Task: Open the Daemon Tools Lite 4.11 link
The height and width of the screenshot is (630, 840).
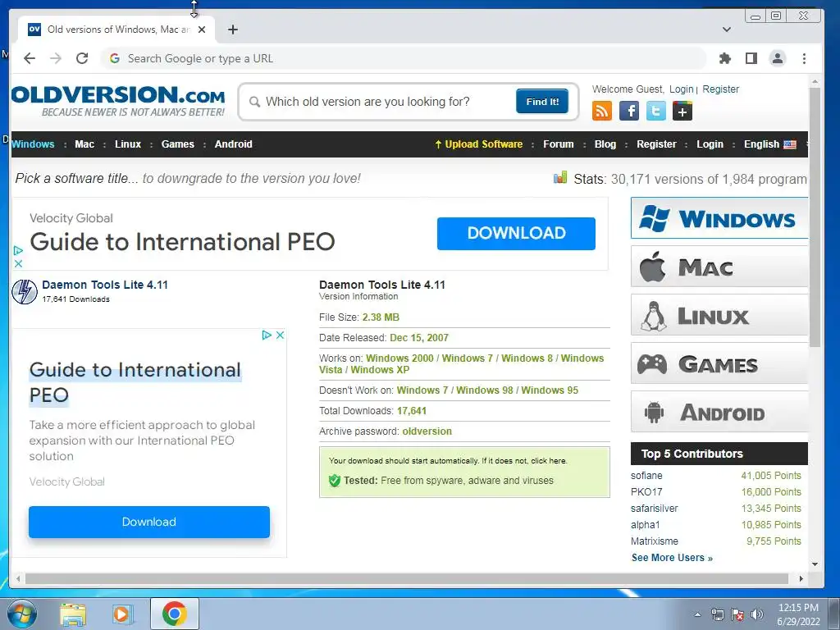Action: [x=105, y=285]
